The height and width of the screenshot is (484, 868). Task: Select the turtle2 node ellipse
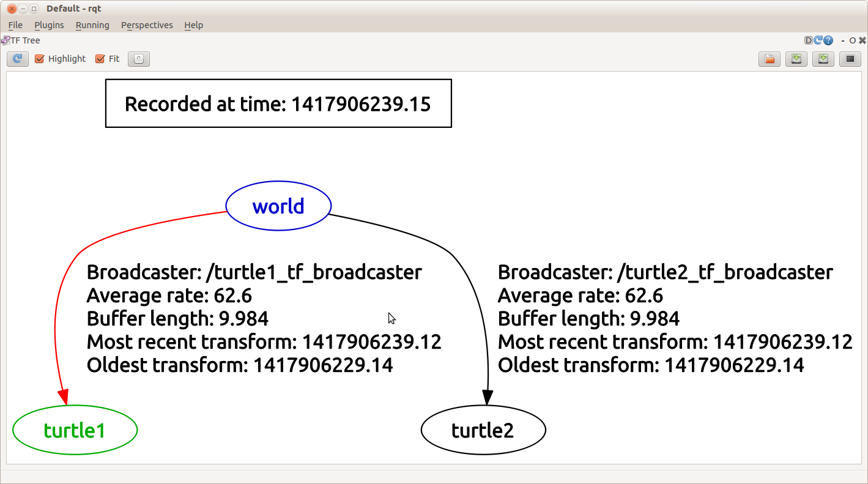pos(483,430)
